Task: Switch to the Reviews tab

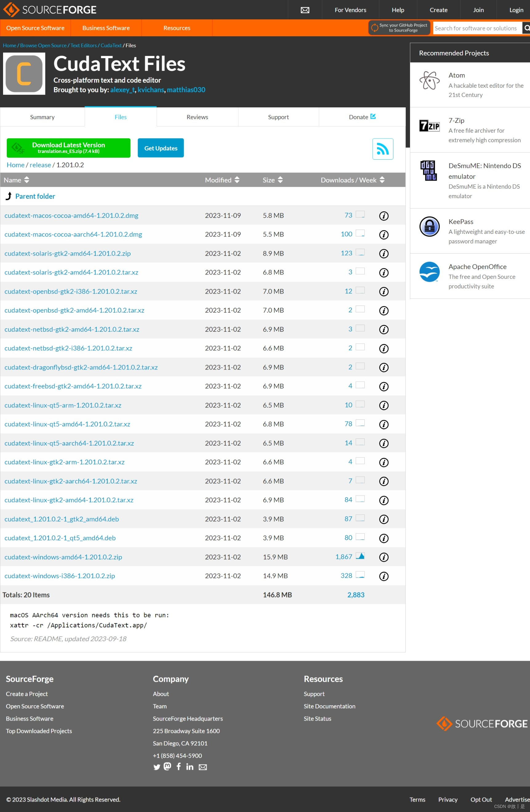Action: point(197,117)
